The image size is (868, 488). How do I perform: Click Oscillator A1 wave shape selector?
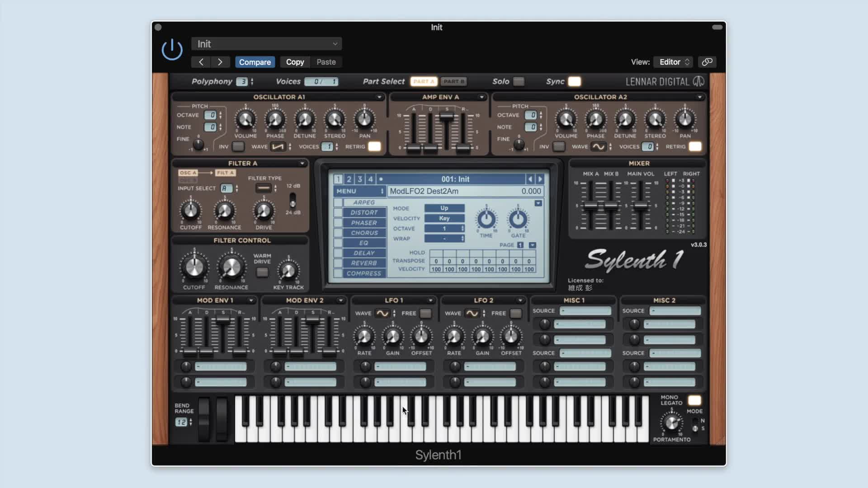tap(278, 146)
